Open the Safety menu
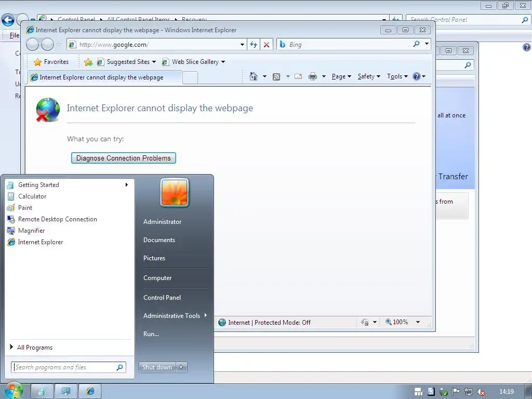Screen dimensions: 532x399 (x=369, y=76)
